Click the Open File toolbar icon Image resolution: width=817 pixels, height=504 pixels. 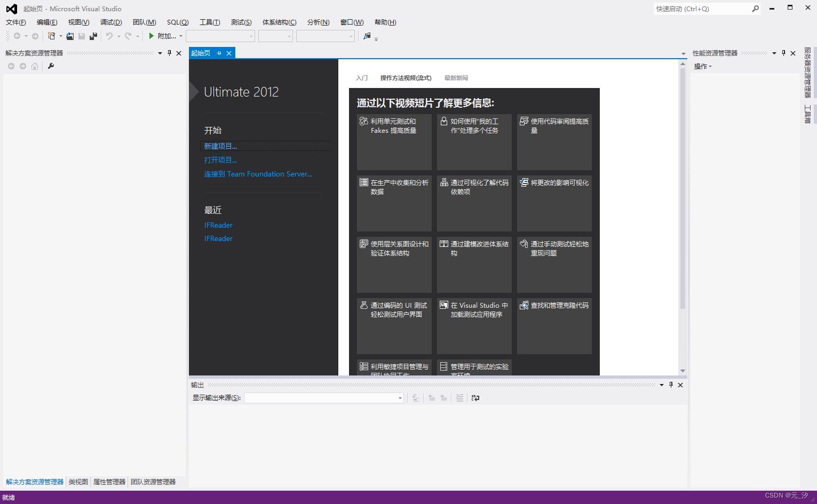tap(70, 36)
